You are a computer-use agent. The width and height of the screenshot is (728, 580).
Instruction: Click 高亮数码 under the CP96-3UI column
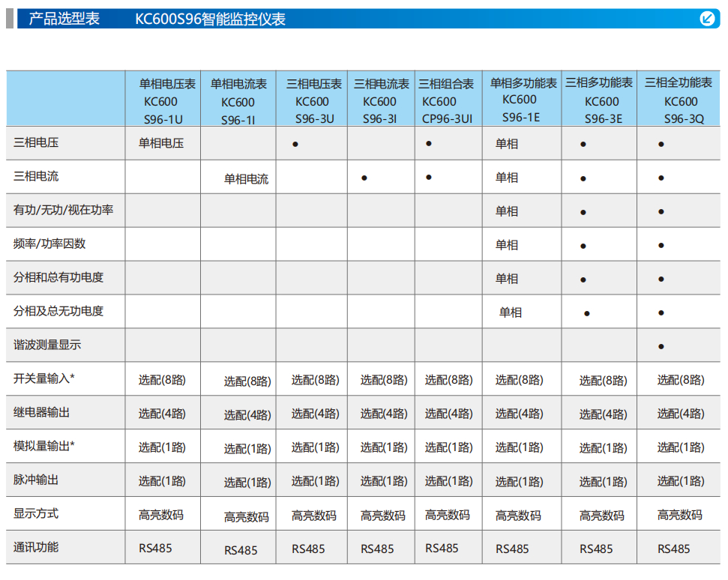[448, 515]
